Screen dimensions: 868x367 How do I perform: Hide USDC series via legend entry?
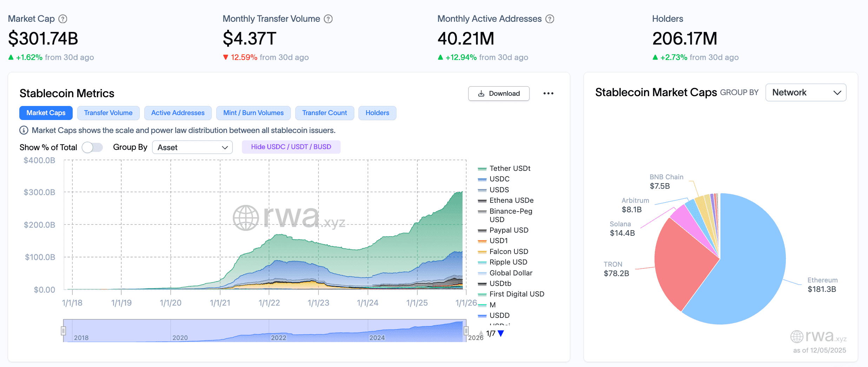[499, 179]
